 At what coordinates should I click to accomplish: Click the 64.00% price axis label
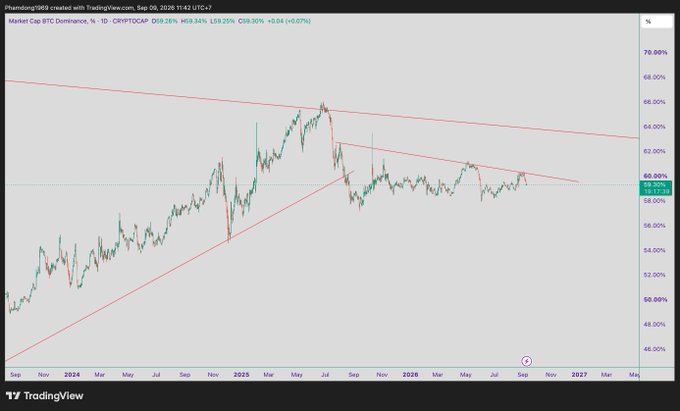(x=655, y=127)
